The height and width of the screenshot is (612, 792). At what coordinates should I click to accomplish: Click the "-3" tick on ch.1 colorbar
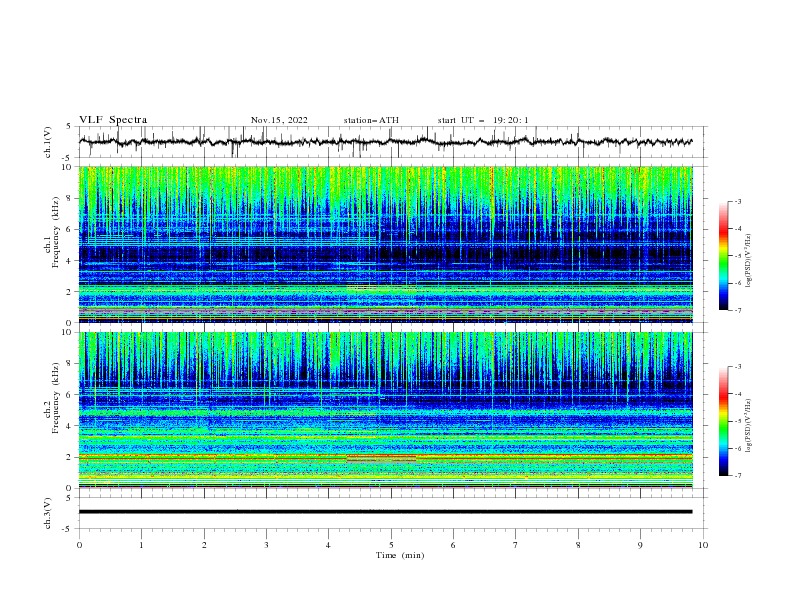click(x=738, y=201)
